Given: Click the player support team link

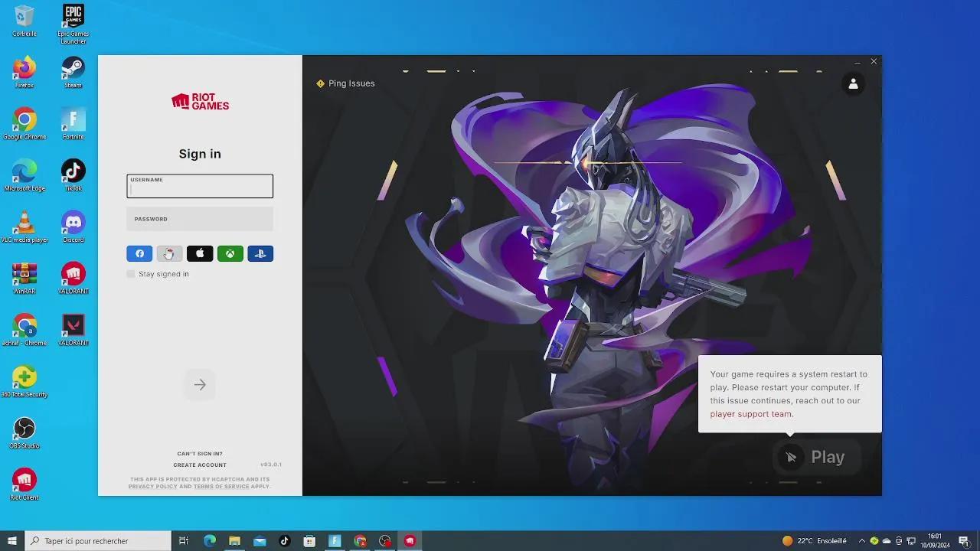Looking at the screenshot, I should click(x=751, y=414).
